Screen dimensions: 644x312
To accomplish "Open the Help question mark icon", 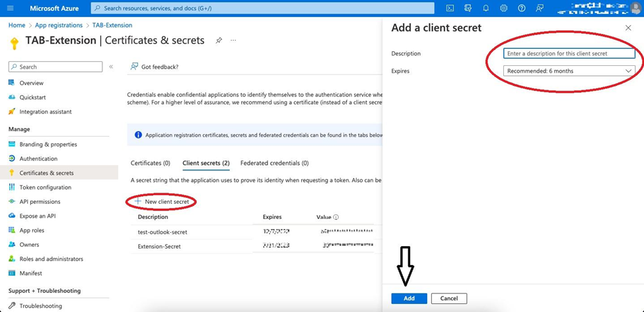I will 522,8.
